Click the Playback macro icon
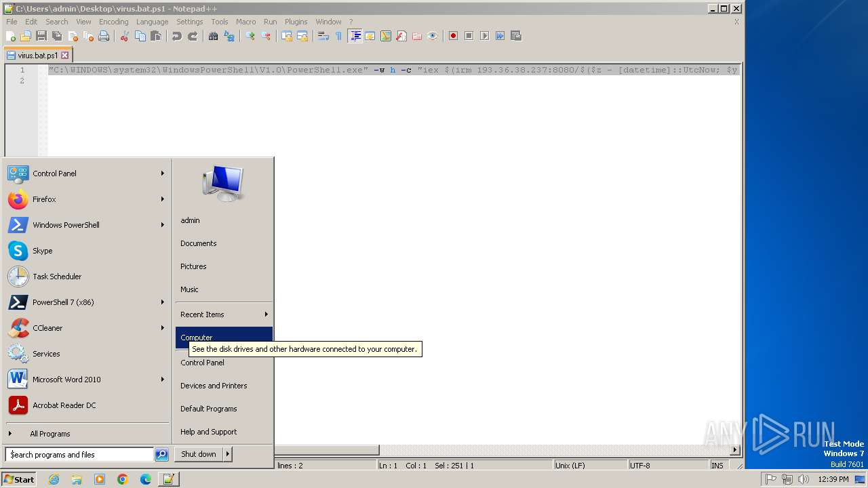This screenshot has height=488, width=868. tap(485, 36)
